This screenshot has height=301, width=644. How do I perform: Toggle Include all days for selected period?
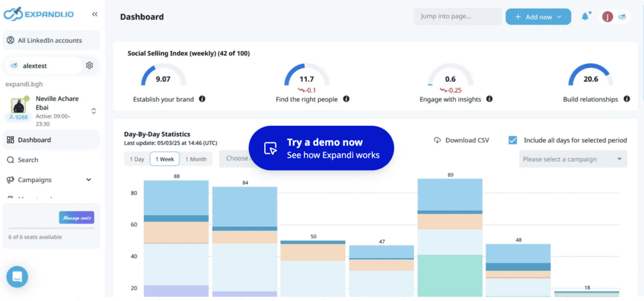pyautogui.click(x=513, y=140)
